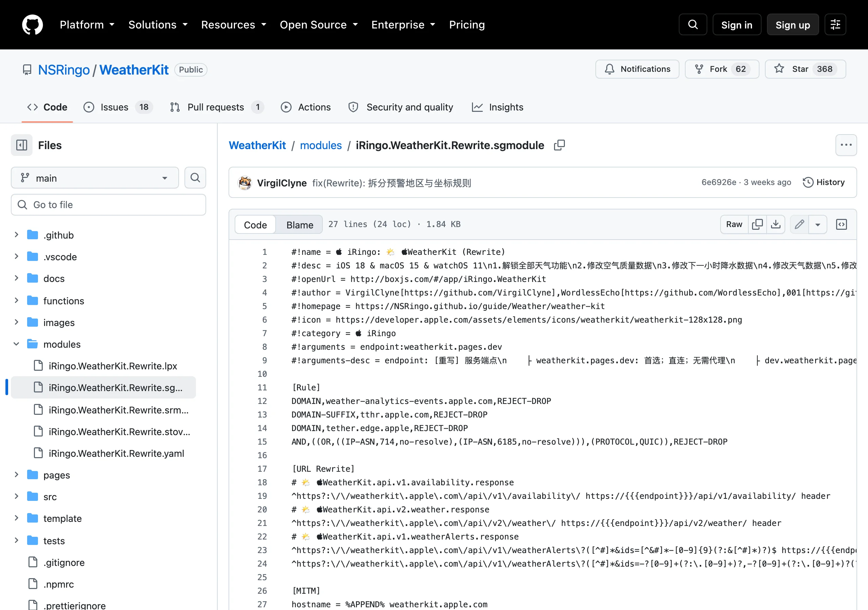The height and width of the screenshot is (610, 868).
Task: Open the main branch selector
Action: tap(95, 178)
